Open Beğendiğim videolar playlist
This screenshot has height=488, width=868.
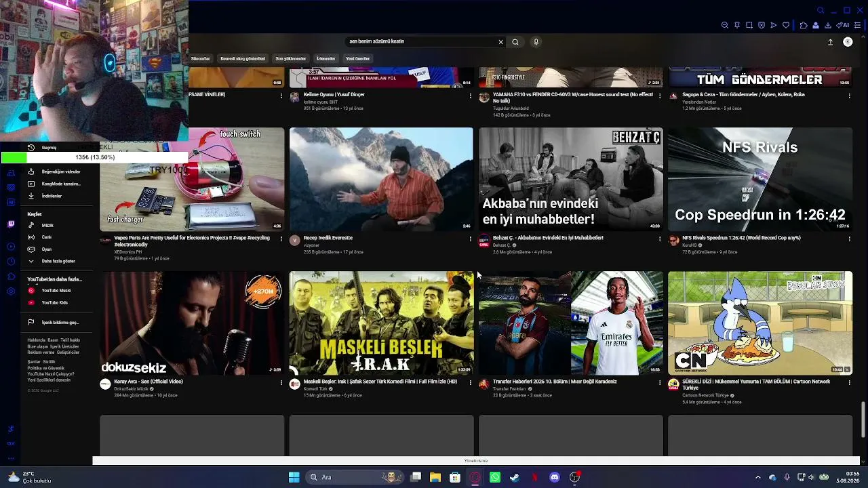point(60,171)
